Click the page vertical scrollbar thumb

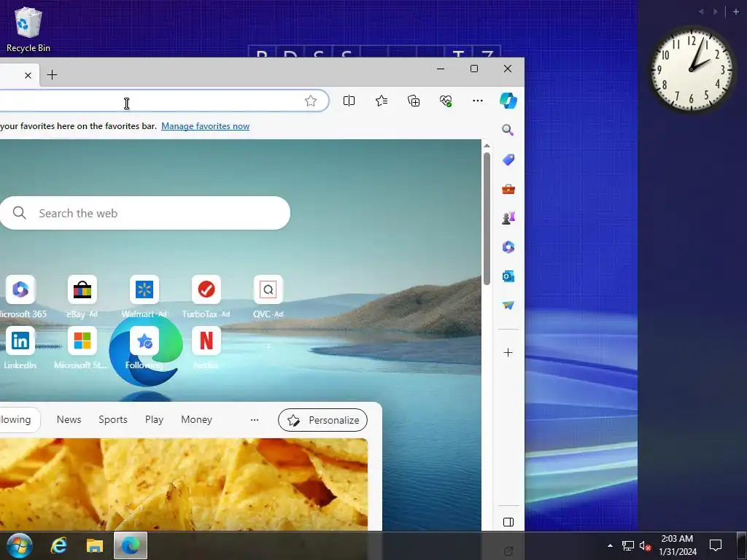(x=487, y=219)
